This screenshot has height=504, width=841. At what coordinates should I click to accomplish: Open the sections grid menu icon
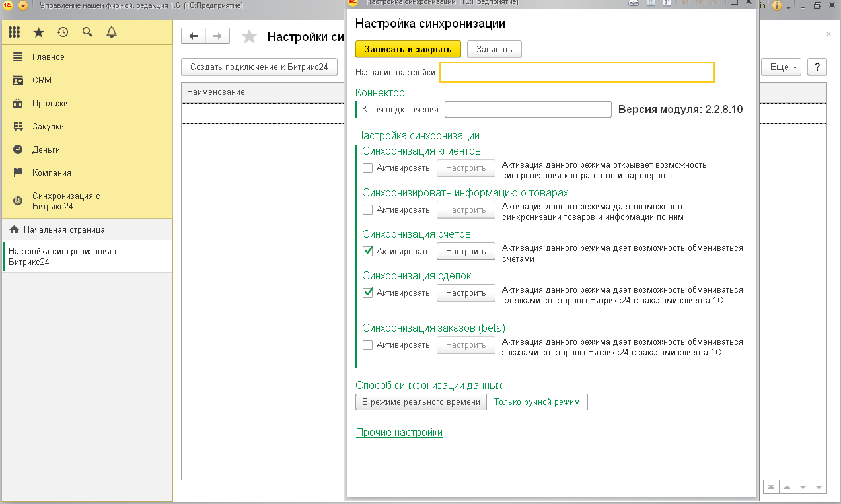click(x=15, y=32)
